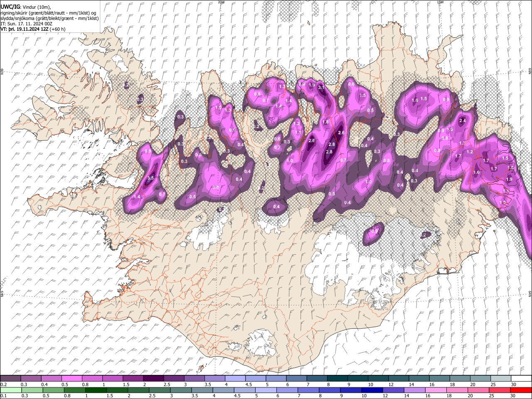Pick the darkest purple swatch labeled 2
Screen dimensions: 532x399
coord(153,378)
